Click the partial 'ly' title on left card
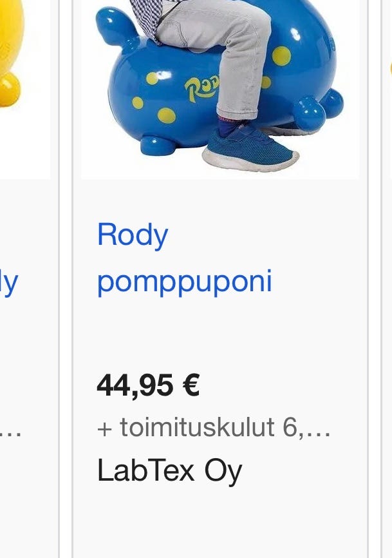This screenshot has height=558, width=392. (9, 282)
